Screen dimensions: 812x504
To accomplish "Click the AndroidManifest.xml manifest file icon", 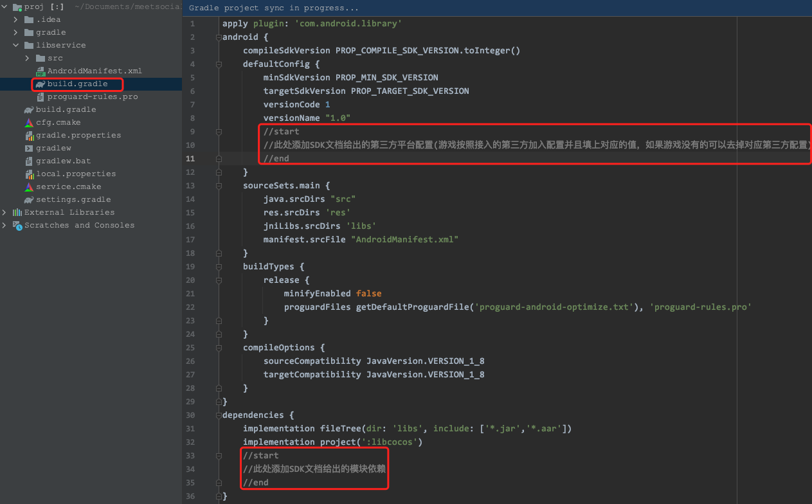I will pos(41,71).
